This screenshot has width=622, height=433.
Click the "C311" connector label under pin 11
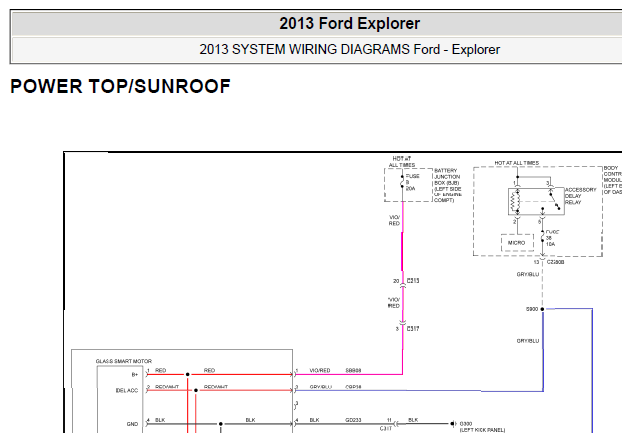tap(386, 429)
